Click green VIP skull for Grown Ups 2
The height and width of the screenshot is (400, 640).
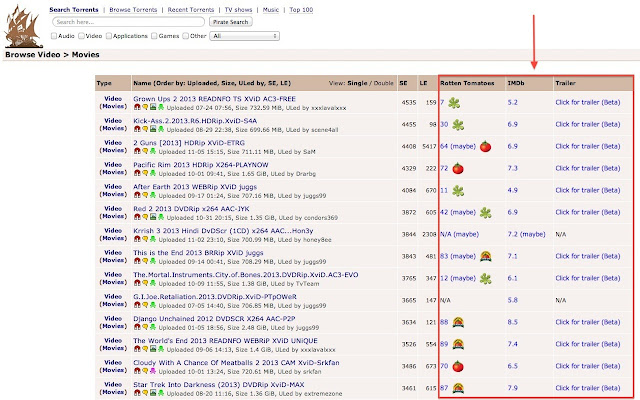[161, 107]
